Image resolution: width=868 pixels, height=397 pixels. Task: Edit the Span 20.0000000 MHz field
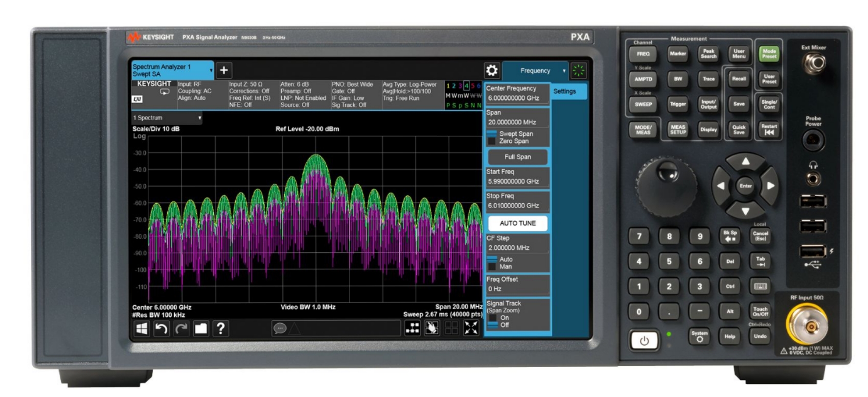(518, 118)
